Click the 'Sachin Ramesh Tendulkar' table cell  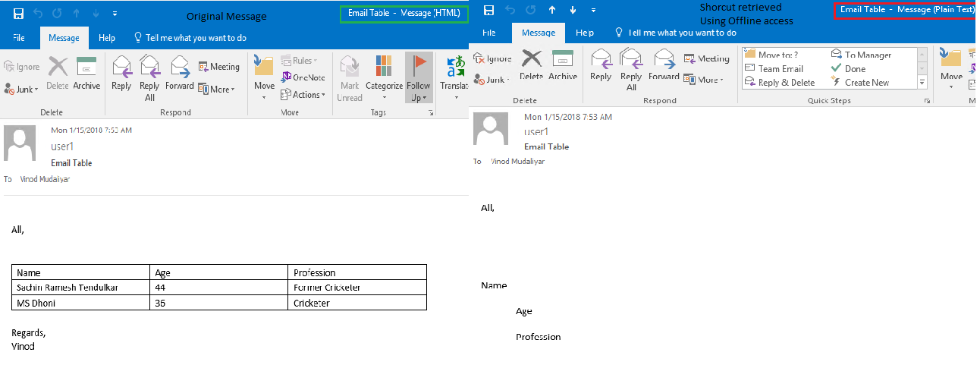point(81,288)
